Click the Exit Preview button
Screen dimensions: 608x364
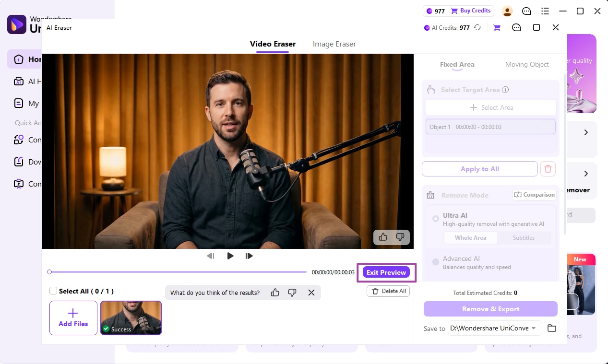click(x=386, y=272)
